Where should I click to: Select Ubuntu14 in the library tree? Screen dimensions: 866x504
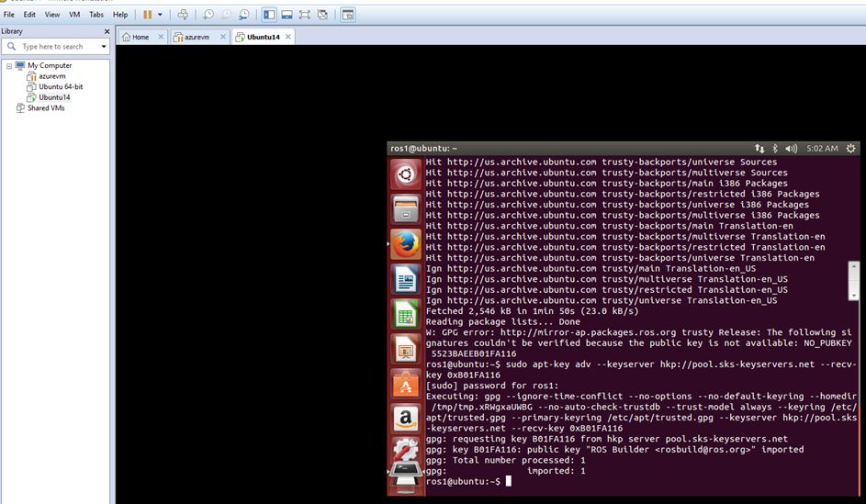click(54, 97)
